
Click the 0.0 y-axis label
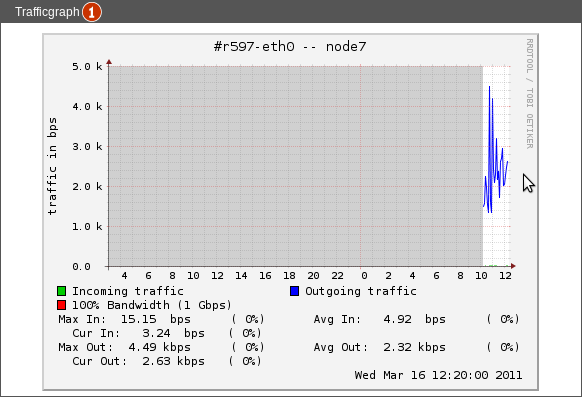81,266
